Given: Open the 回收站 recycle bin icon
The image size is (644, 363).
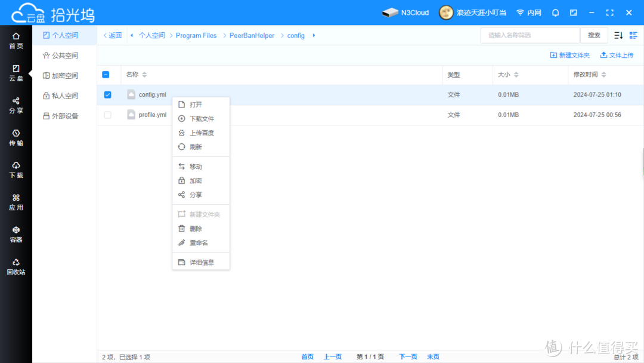Looking at the screenshot, I should tap(16, 267).
